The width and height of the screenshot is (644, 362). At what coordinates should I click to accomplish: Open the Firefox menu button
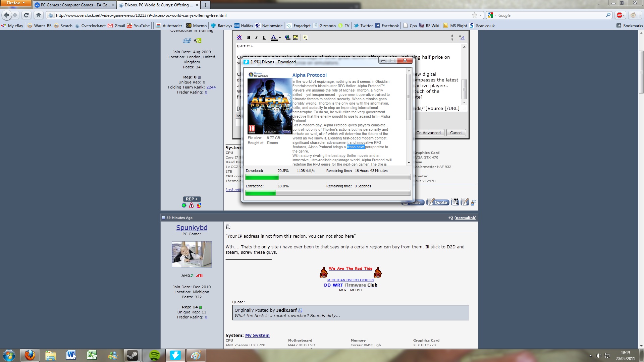pos(16,3)
